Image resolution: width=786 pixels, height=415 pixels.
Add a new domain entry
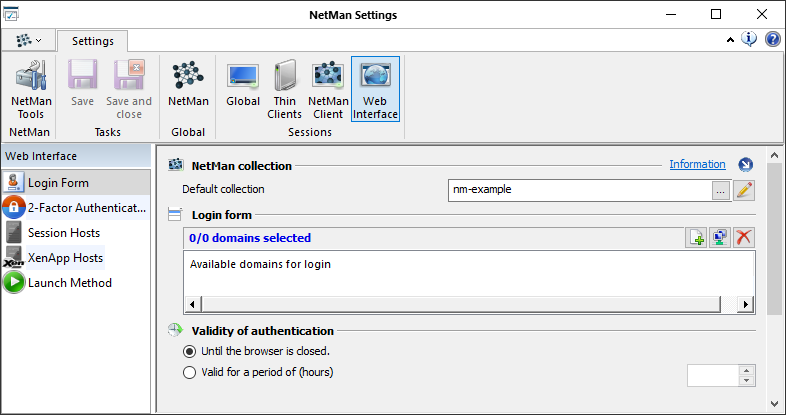click(696, 237)
